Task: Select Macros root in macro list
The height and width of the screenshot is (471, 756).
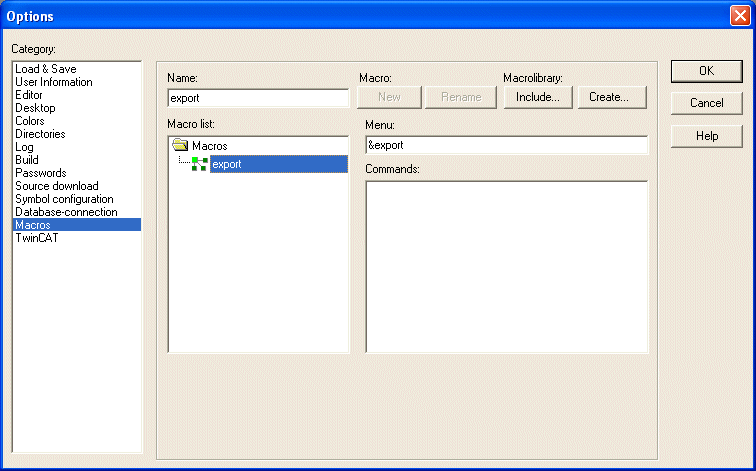Action: pyautogui.click(x=209, y=146)
